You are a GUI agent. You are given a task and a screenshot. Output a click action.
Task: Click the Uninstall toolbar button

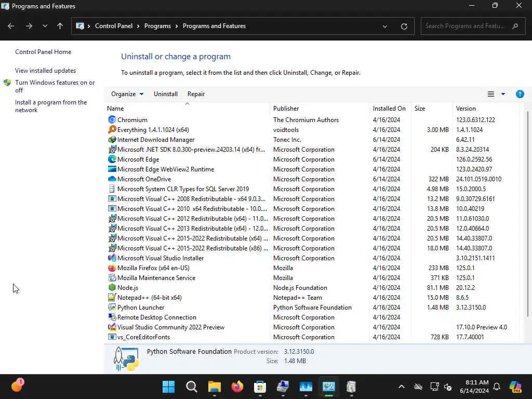point(166,94)
